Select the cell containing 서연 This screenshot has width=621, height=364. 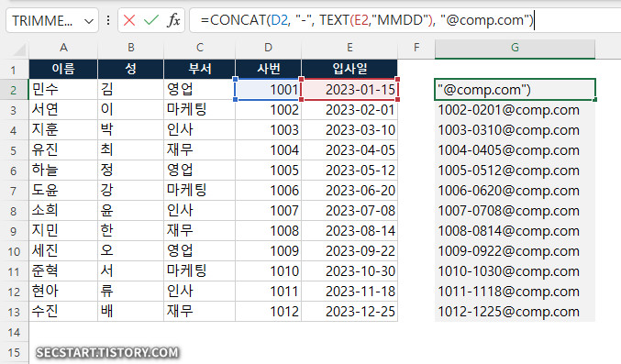(x=63, y=110)
